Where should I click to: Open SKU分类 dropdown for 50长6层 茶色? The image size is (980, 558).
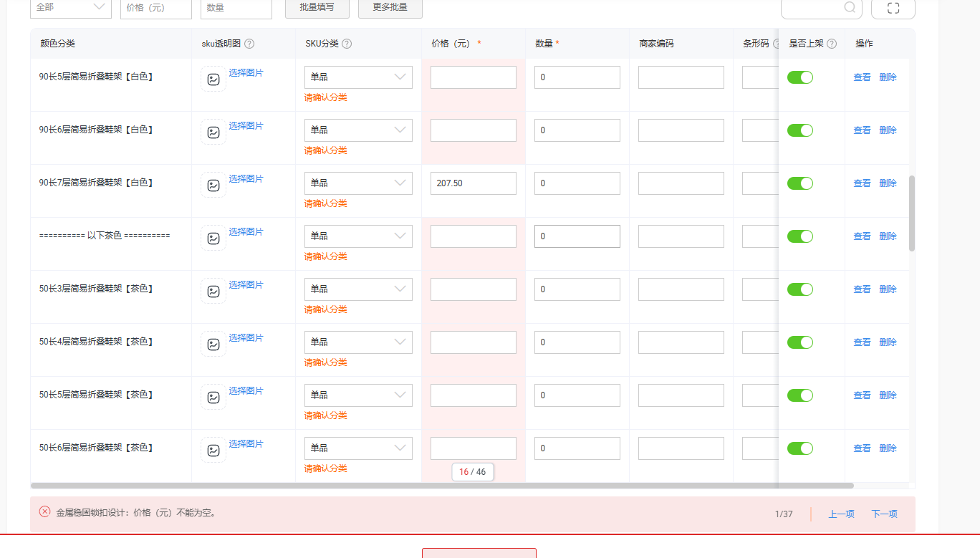click(x=358, y=448)
